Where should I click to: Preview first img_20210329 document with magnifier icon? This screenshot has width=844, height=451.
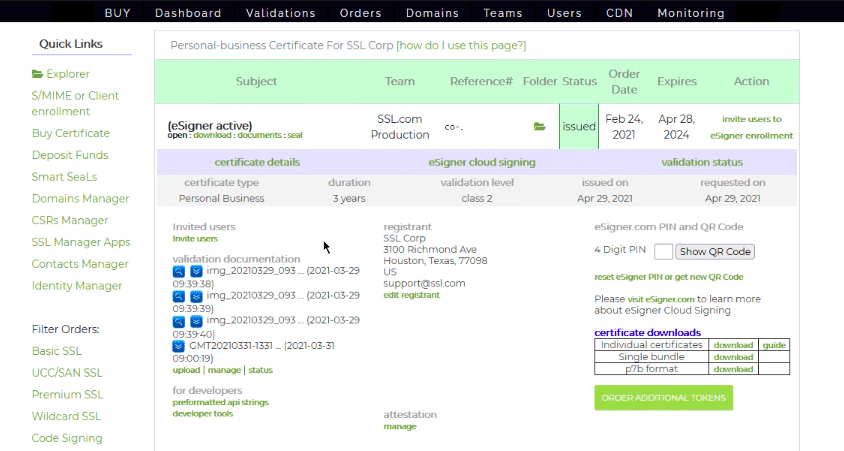click(x=179, y=271)
